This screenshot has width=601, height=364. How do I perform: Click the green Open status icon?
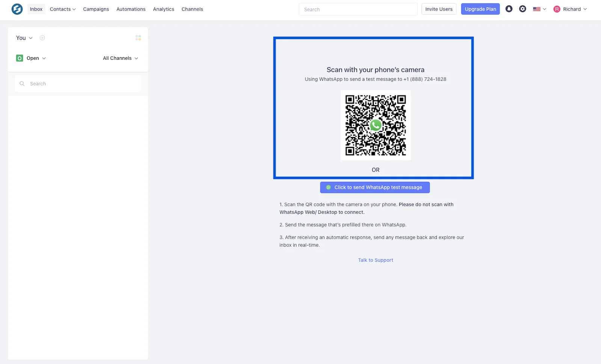[x=19, y=58]
